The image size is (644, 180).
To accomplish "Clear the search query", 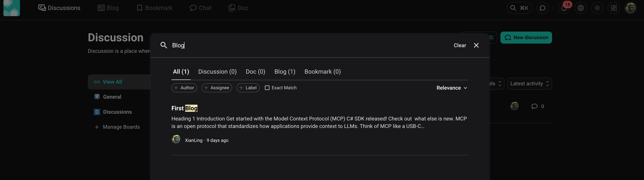I will coord(460,45).
